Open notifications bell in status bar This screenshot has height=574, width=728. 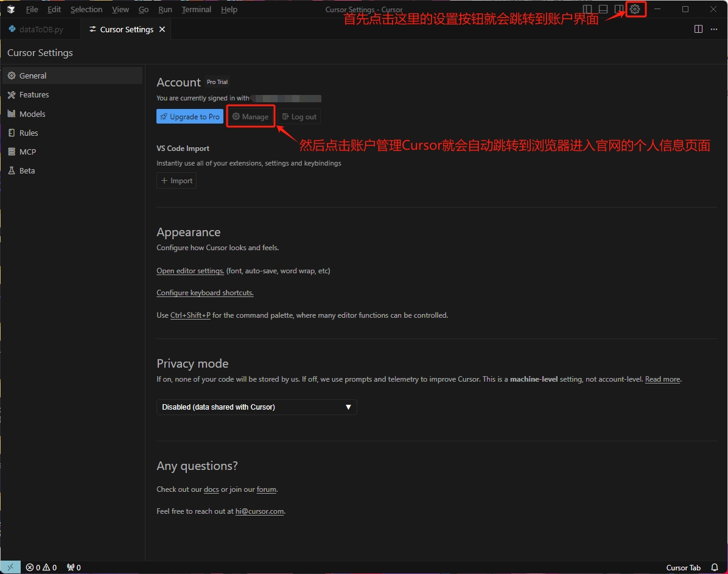tap(715, 567)
